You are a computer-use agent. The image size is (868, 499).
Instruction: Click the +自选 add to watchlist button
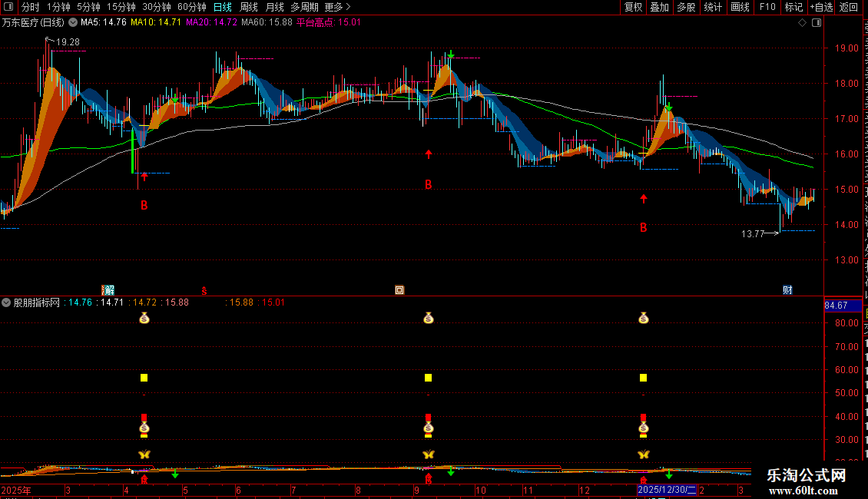click(820, 7)
